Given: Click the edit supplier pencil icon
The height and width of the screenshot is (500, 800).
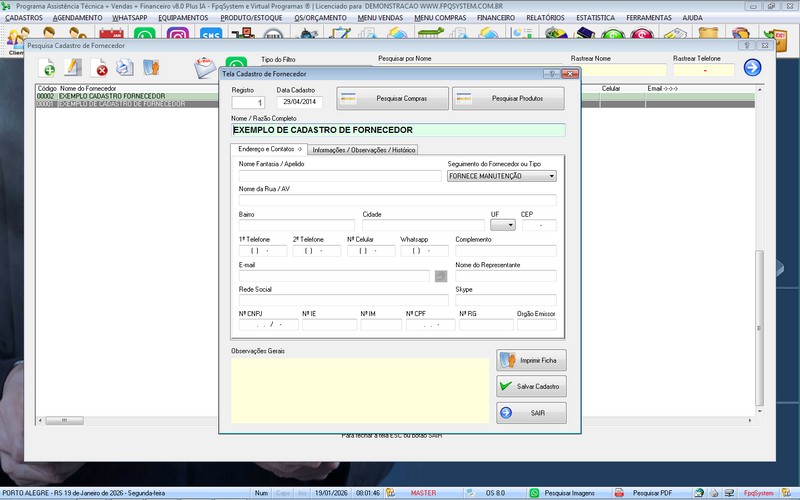Looking at the screenshot, I should [x=73, y=68].
